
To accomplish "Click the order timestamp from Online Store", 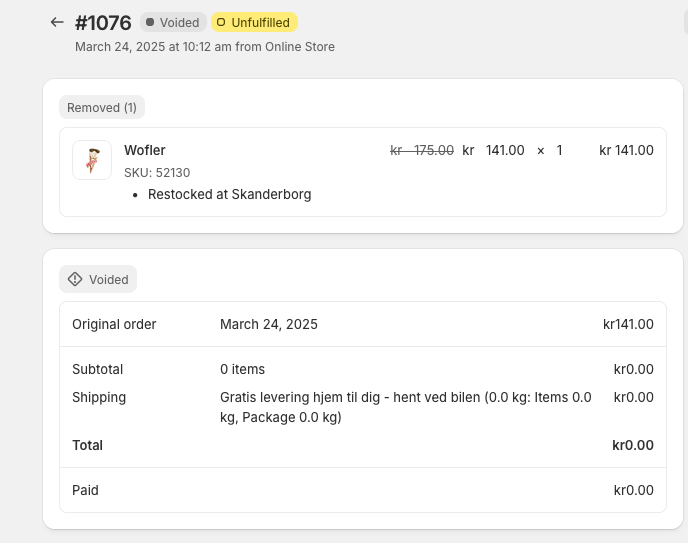I will 205,47.
